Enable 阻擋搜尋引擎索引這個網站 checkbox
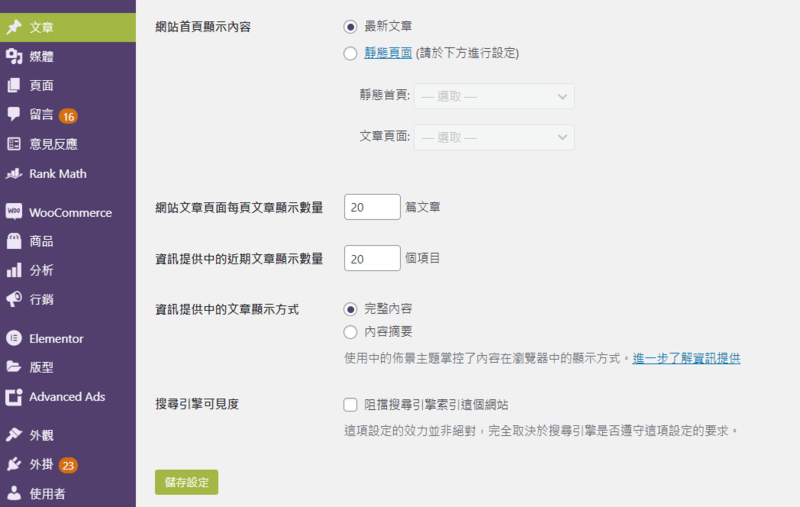Viewport: 800px width, 507px height. [x=350, y=405]
